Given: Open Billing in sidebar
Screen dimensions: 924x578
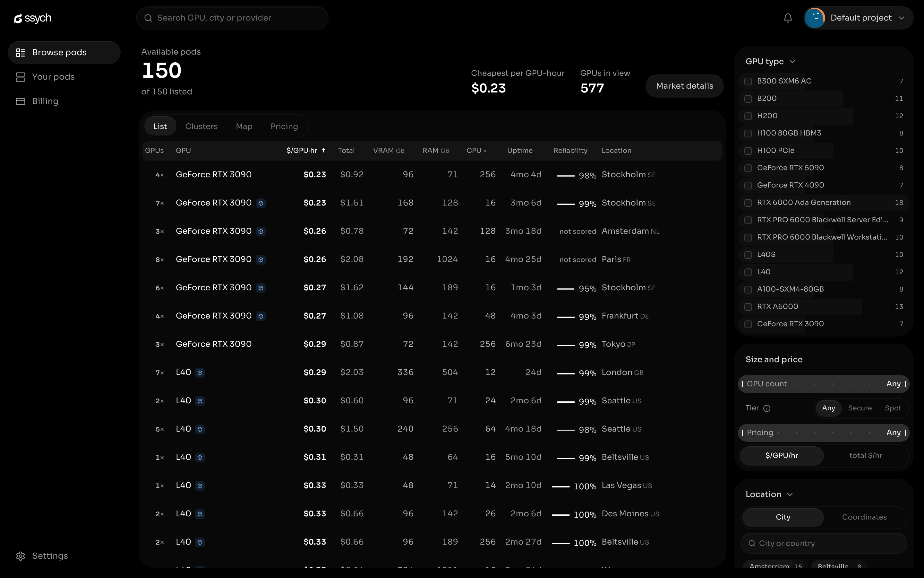Looking at the screenshot, I should click(64, 101).
